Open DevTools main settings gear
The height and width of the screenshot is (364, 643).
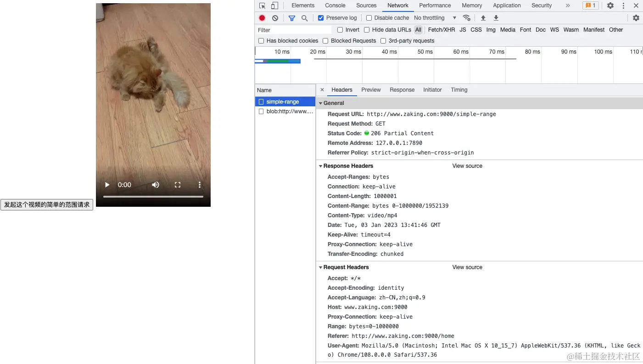coord(610,6)
